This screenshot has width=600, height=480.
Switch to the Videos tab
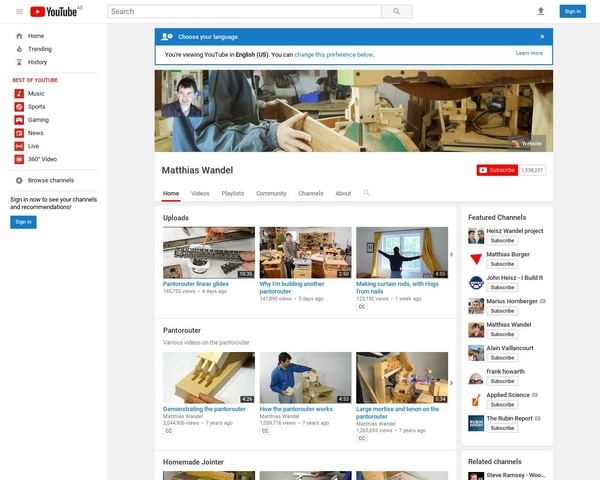[x=200, y=193]
